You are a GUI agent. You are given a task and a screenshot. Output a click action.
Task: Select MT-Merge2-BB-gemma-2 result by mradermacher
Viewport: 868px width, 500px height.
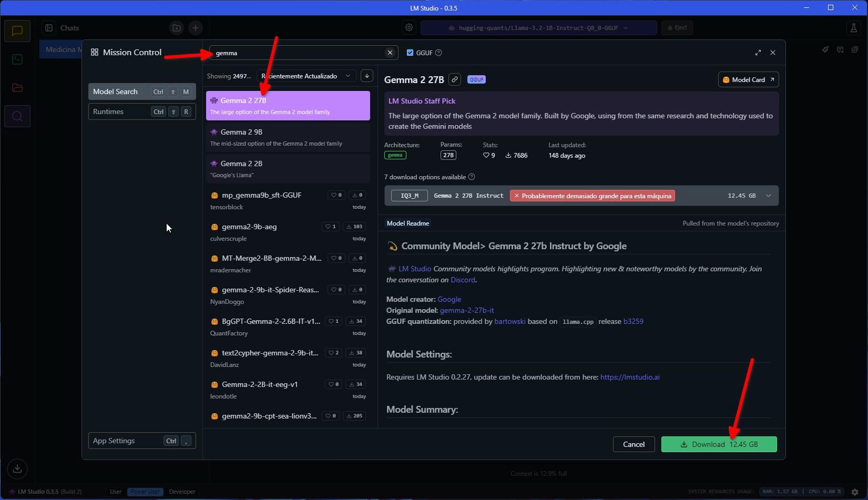[288, 263]
